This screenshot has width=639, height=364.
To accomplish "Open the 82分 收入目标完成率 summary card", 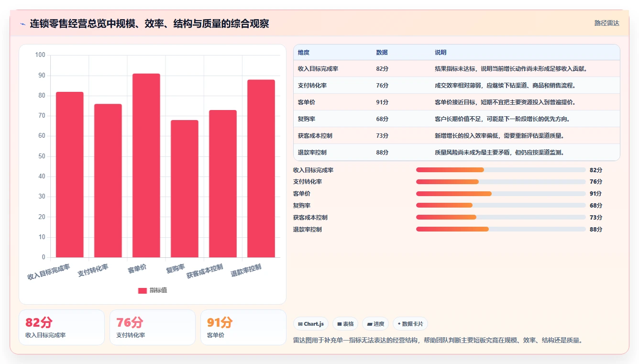I will (62, 327).
